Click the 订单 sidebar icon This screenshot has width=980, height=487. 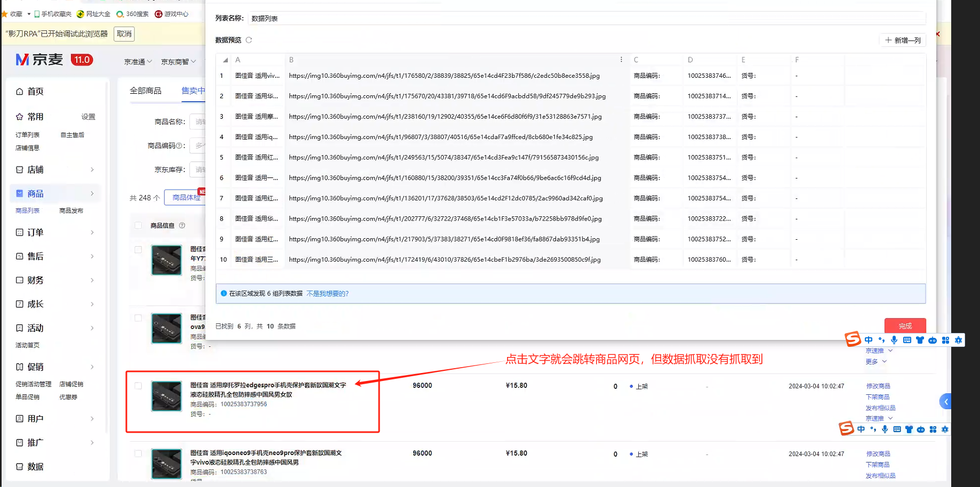coord(20,232)
